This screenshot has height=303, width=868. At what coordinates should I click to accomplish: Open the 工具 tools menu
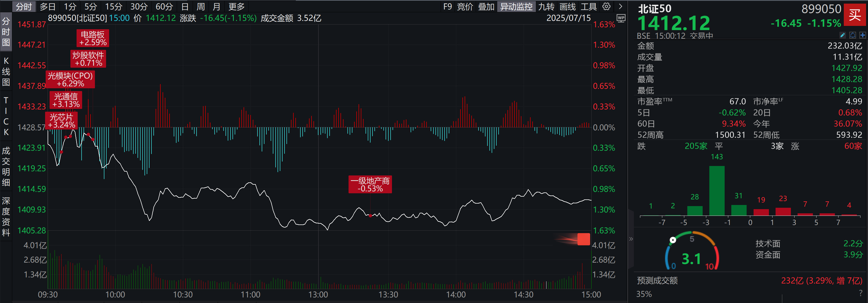coord(589,6)
